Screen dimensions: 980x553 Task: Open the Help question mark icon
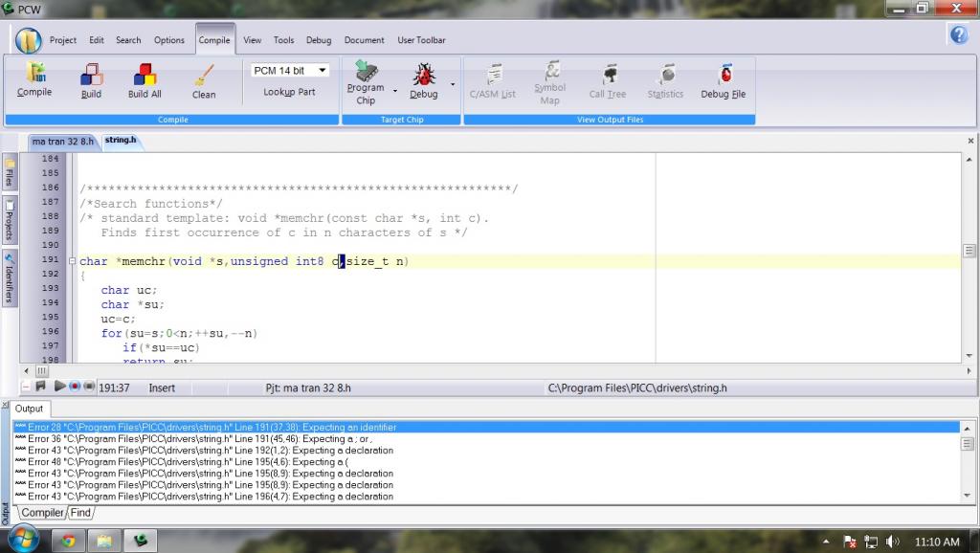[959, 35]
